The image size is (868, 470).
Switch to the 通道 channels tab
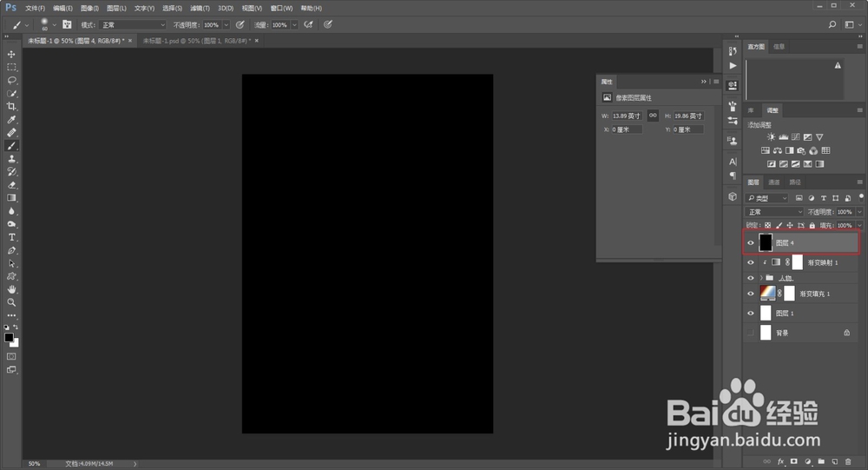pyautogui.click(x=774, y=182)
